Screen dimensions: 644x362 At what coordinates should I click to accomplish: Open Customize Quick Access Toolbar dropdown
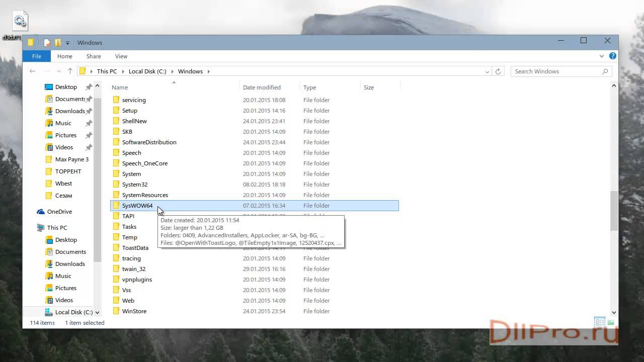pos(67,43)
